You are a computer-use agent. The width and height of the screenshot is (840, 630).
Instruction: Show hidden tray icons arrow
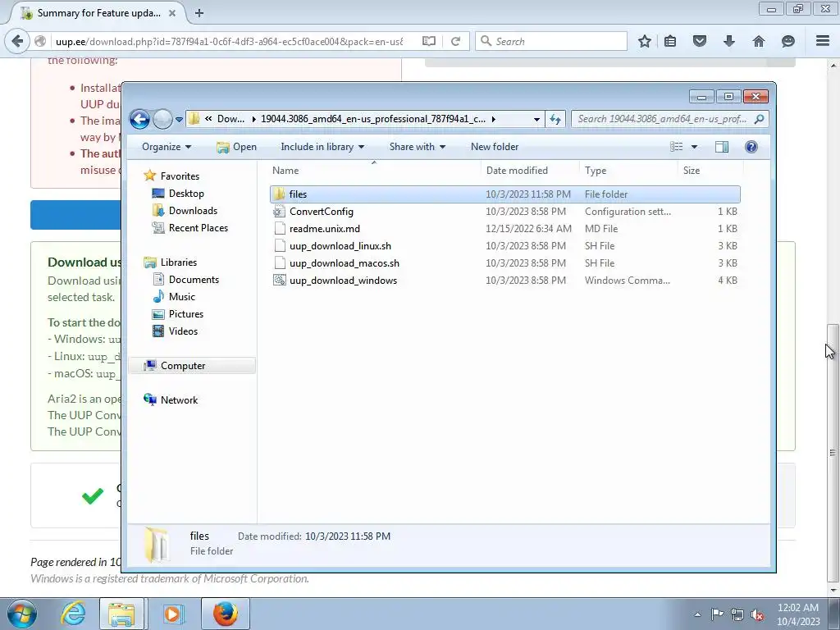pyautogui.click(x=697, y=614)
